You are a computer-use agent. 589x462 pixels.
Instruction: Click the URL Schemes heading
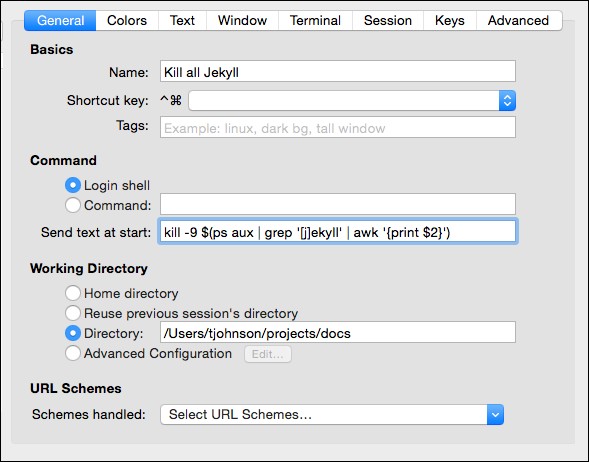coord(76,388)
